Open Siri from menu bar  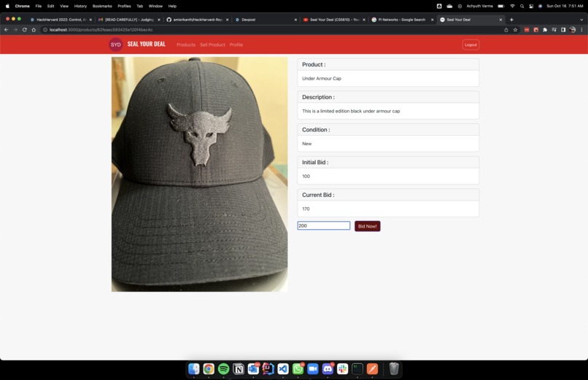[540, 6]
